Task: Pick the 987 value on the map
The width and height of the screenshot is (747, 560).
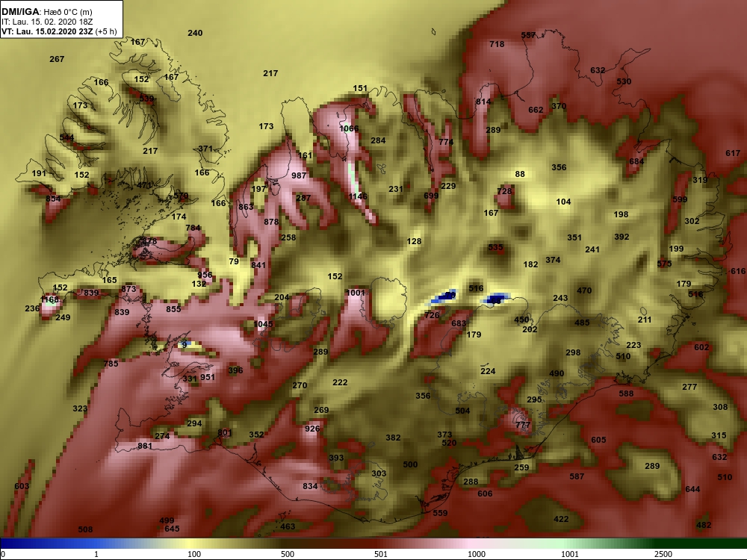Action: click(x=299, y=175)
